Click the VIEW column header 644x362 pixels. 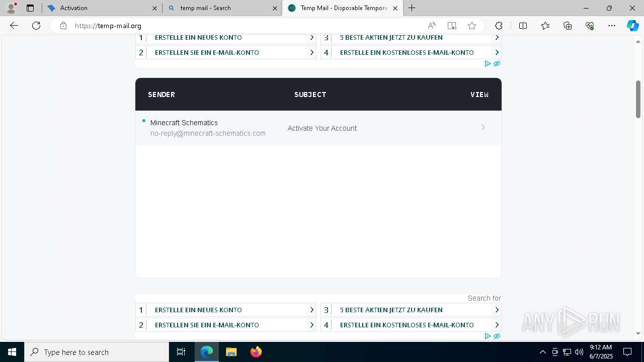tap(479, 95)
